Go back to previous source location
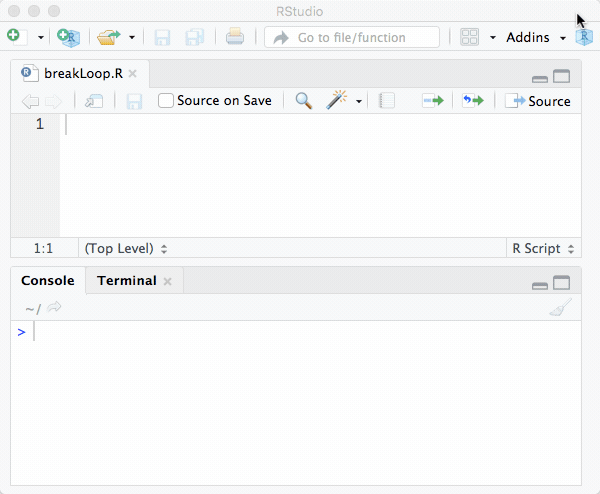 click(x=31, y=101)
